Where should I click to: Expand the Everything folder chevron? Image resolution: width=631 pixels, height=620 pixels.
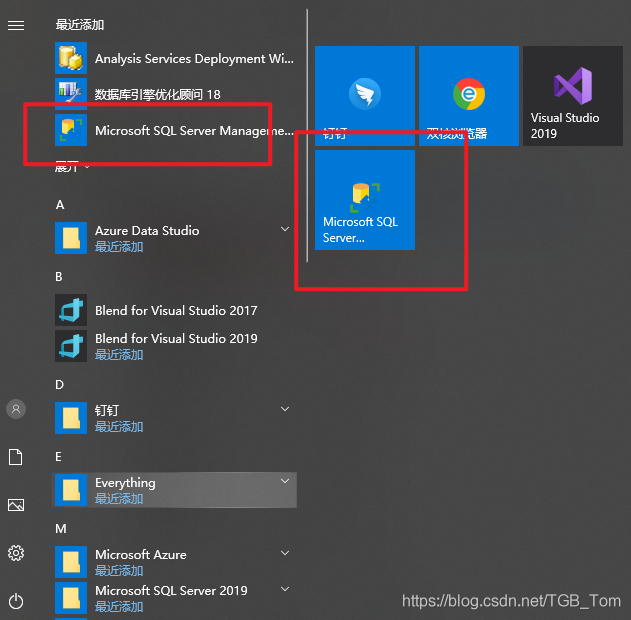point(285,481)
